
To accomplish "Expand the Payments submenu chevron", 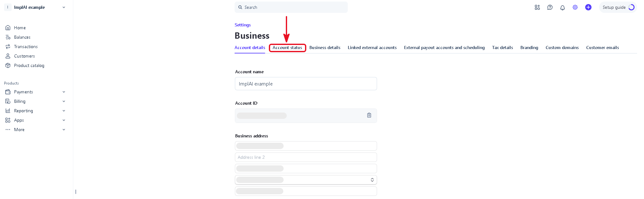I will [64, 92].
